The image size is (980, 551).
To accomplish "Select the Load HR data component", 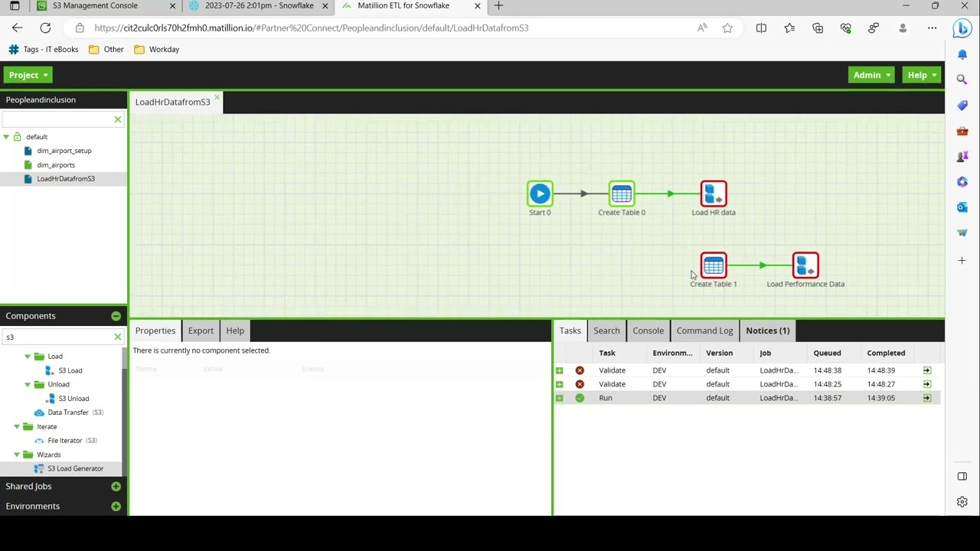I will tap(714, 194).
